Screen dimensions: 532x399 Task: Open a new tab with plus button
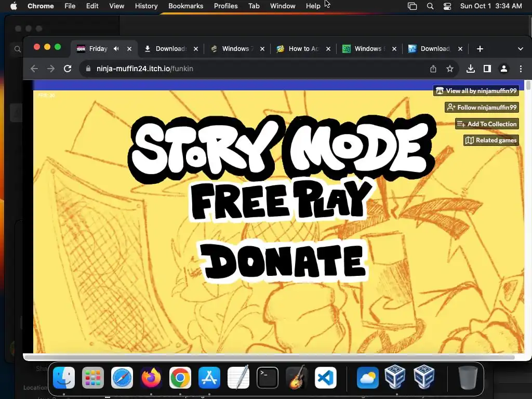(x=480, y=49)
